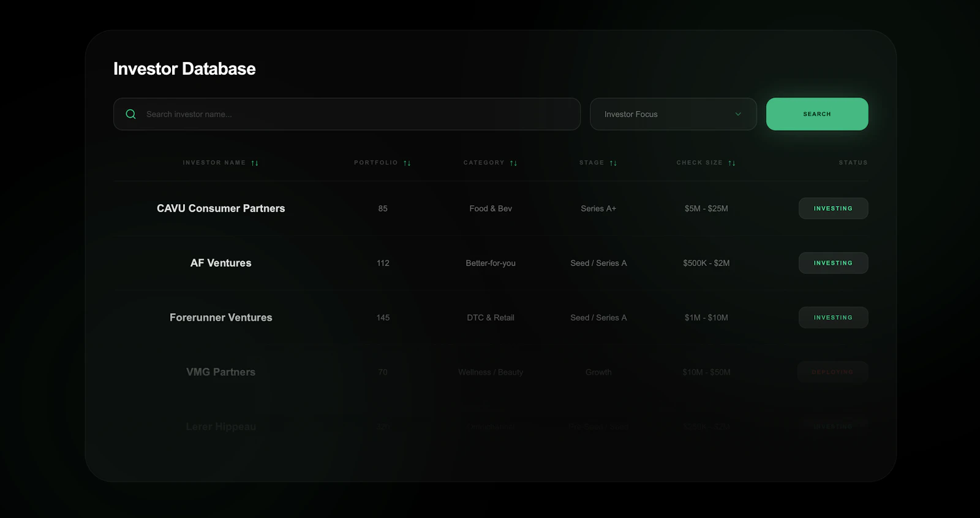Viewport: 980px width, 518px height.
Task: Click the $500K - $2M check size
Action: point(706,263)
